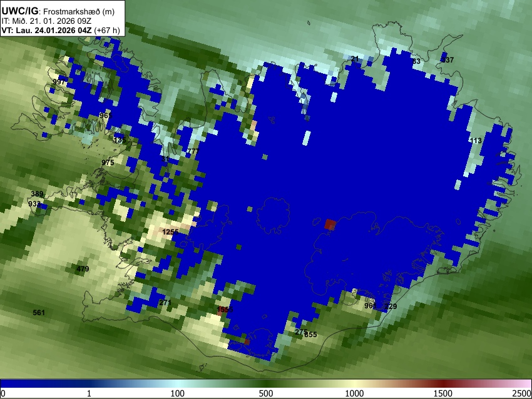Click the 961 value near the glacier
532x399 pixels.
point(370,306)
